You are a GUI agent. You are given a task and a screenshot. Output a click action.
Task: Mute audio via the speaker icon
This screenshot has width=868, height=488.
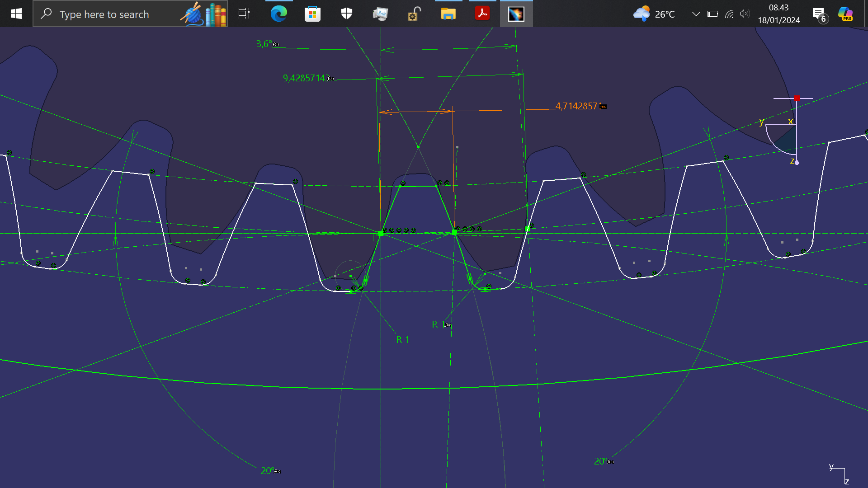tap(744, 14)
